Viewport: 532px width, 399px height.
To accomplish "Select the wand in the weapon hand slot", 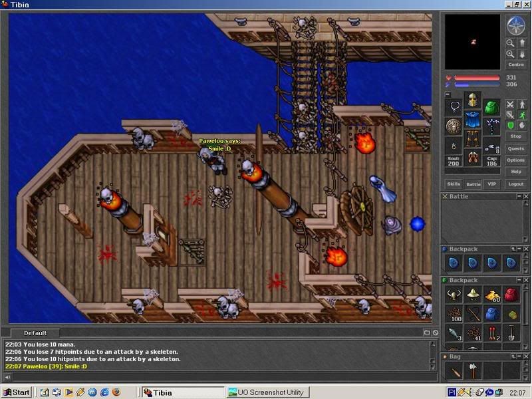I will coord(491,126).
